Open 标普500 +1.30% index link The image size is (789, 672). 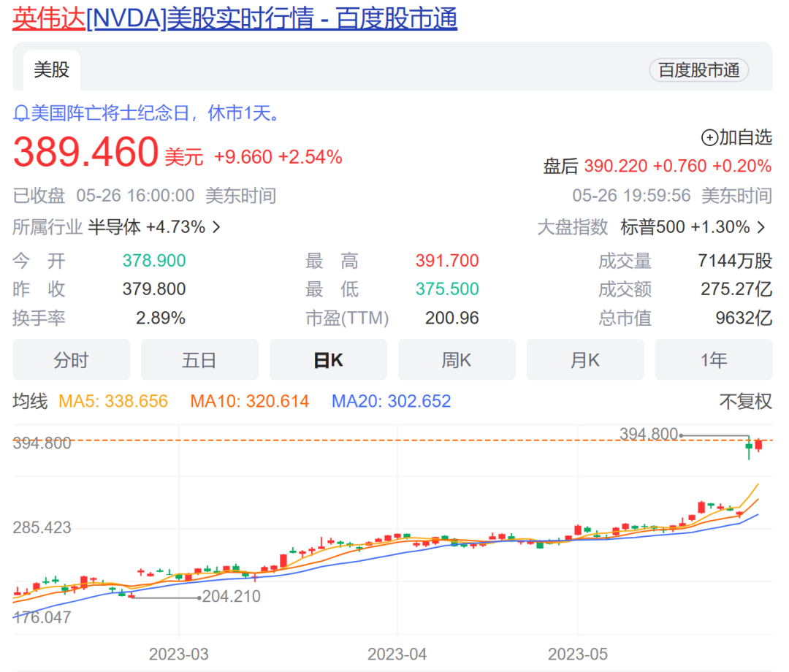click(685, 227)
